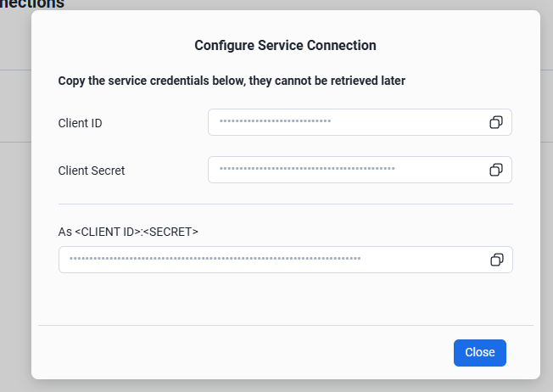Click the "Client ID" label
Screen dimensions: 553x392
80,123
